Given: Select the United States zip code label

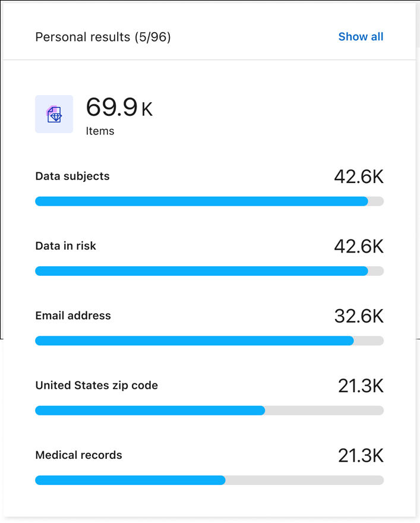Looking at the screenshot, I should click(96, 385).
